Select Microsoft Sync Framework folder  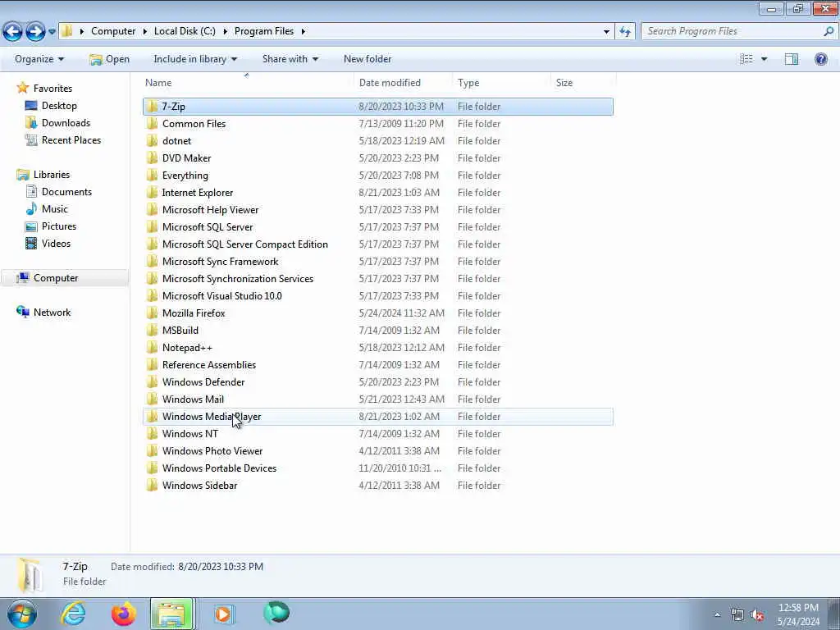coord(220,262)
